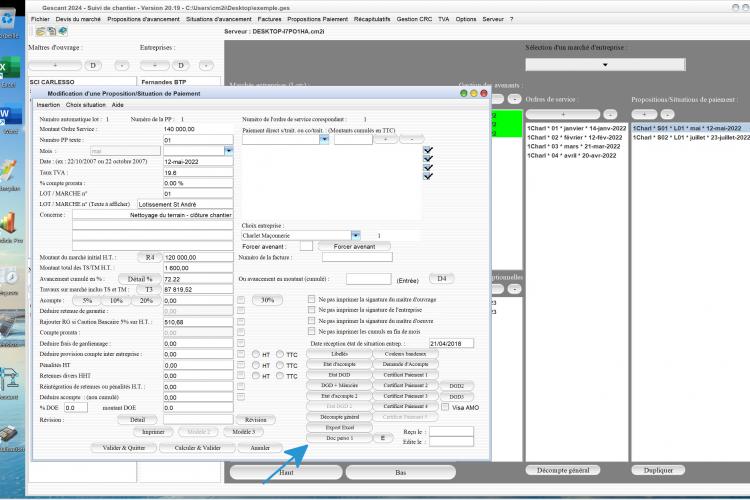Open the Mois dropdown arrow
The image size is (750, 500).
pyautogui.click(x=229, y=151)
